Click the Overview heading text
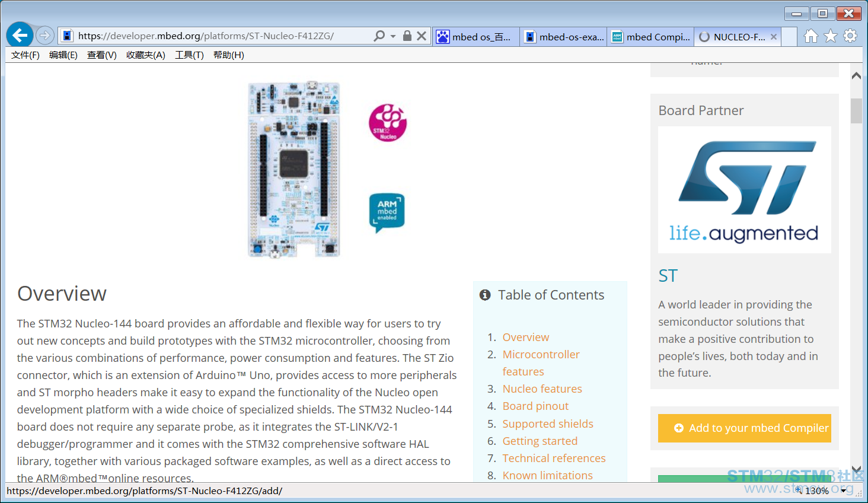This screenshot has height=503, width=868. tap(62, 294)
